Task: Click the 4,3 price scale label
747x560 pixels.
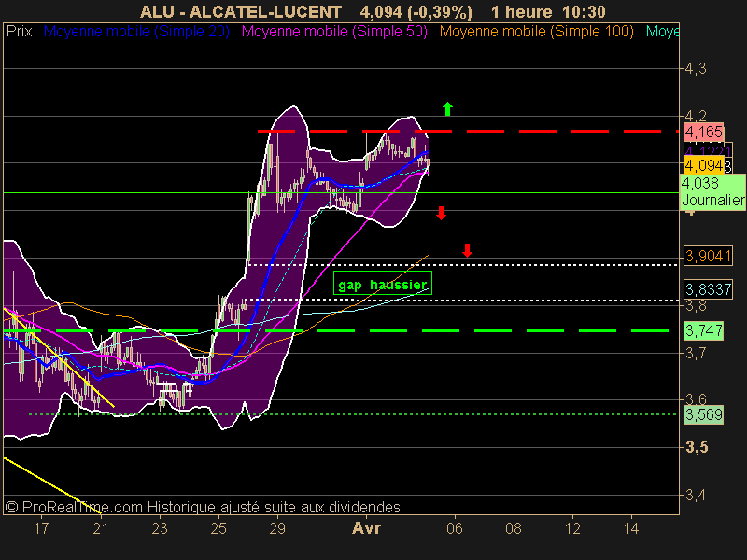Action: tap(696, 69)
